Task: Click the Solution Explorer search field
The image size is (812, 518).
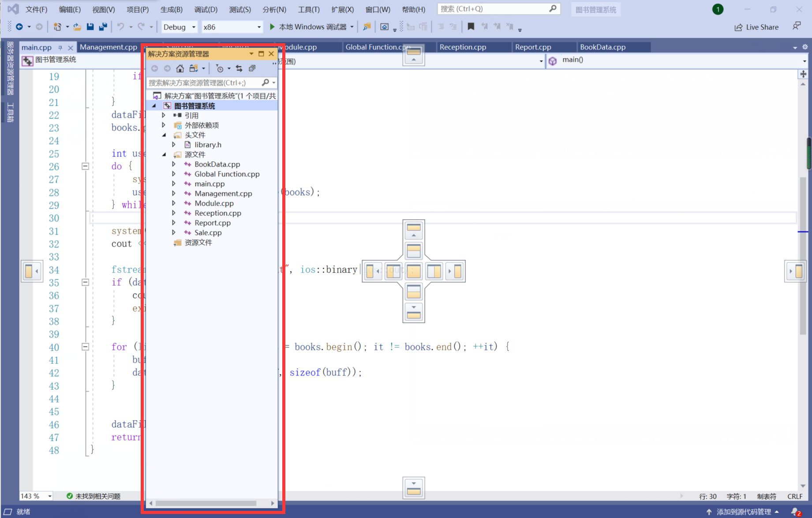Action: coord(203,83)
